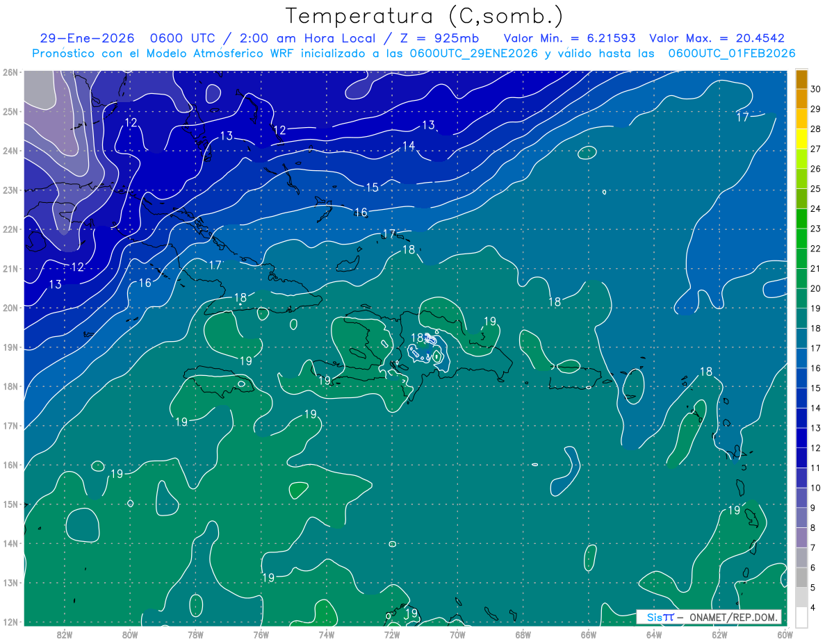Click the 'Valor Max. = 20.4542' readout
The height and width of the screenshot is (644, 834).
717,39
